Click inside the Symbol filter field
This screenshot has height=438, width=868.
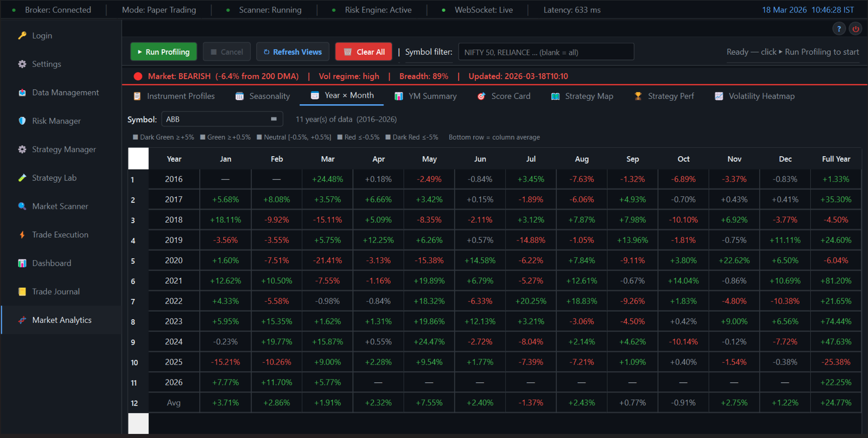[x=546, y=51]
